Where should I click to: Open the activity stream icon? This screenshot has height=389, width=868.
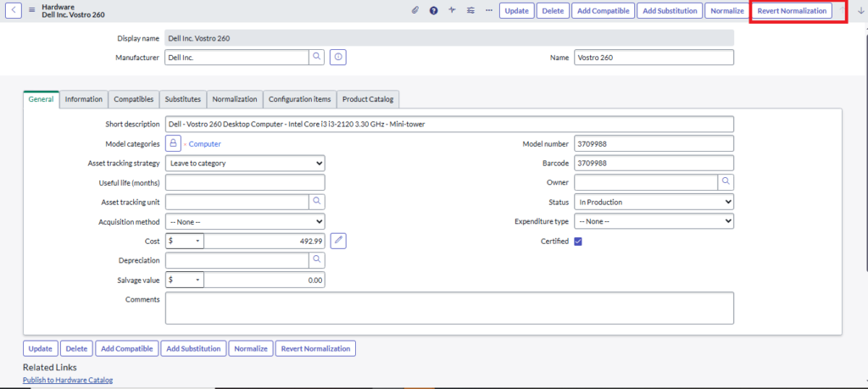click(452, 10)
